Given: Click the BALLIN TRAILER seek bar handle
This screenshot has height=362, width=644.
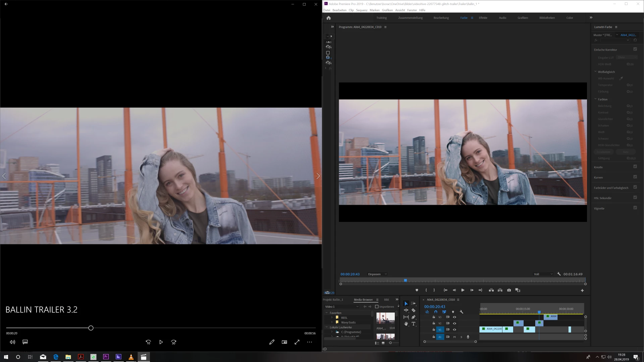Looking at the screenshot, I should click(x=91, y=328).
